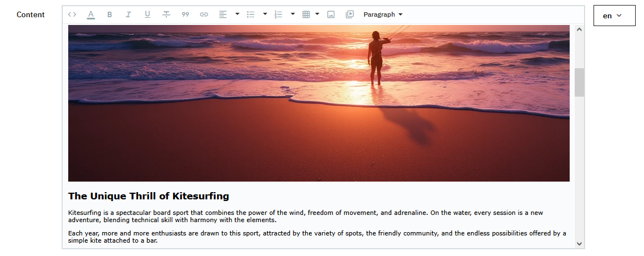Viewport: 644px width, 256px height.
Task: Open the table options dropdown arrow
Action: (317, 14)
